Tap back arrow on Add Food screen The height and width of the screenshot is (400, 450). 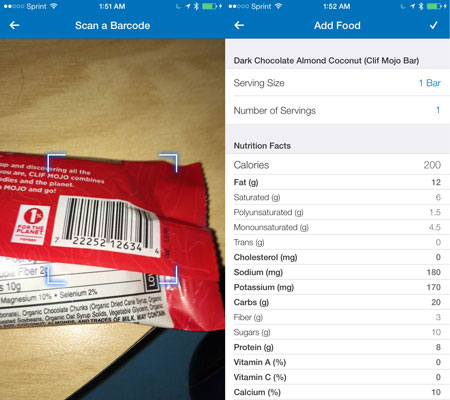pos(239,25)
